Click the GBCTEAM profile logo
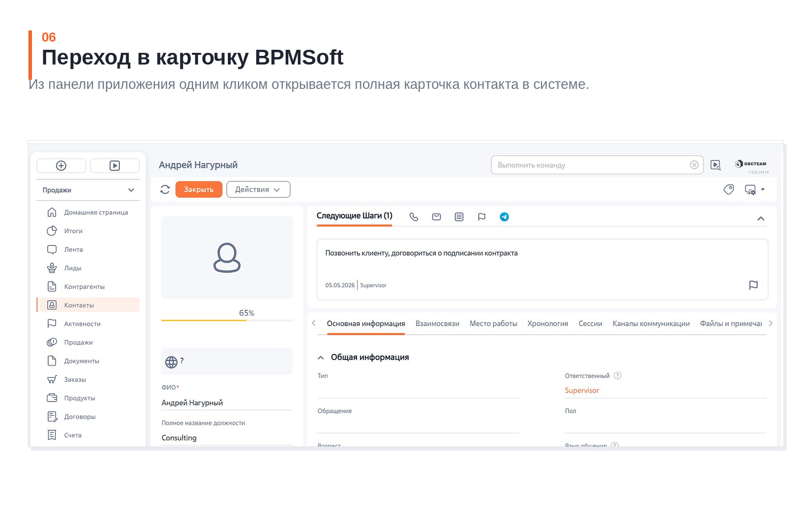Screen dimensions: 812x508 click(751, 164)
